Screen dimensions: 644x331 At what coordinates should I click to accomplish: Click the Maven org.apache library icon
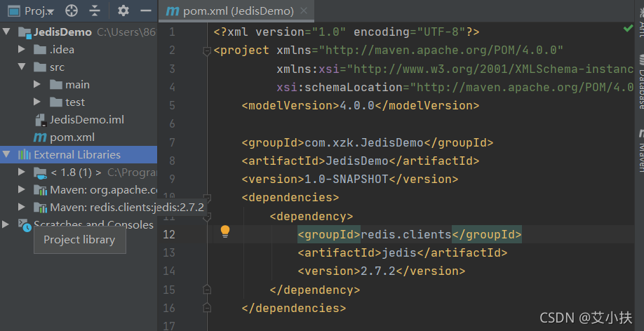pyautogui.click(x=40, y=191)
